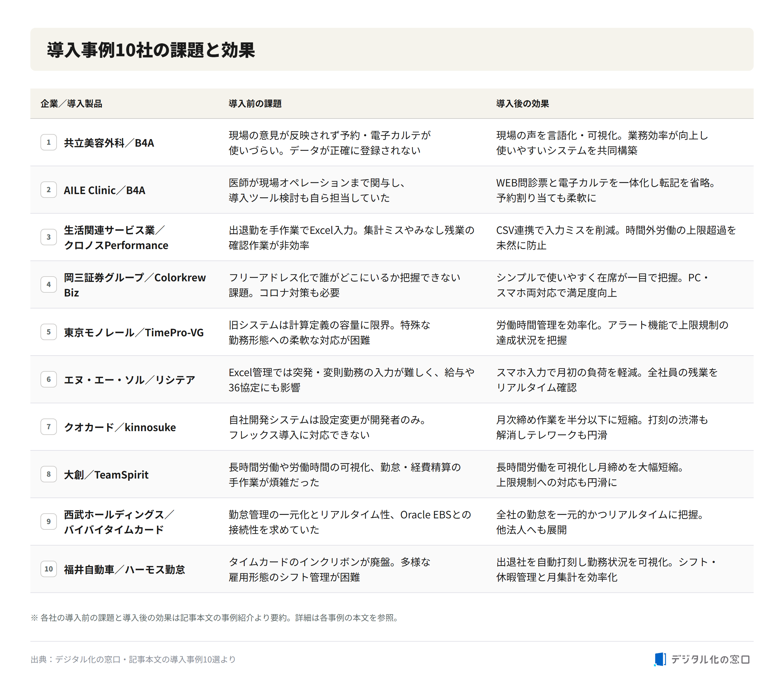Select 東京モノレール／TimePro-VG name
The height and width of the screenshot is (696, 784).
[134, 333]
